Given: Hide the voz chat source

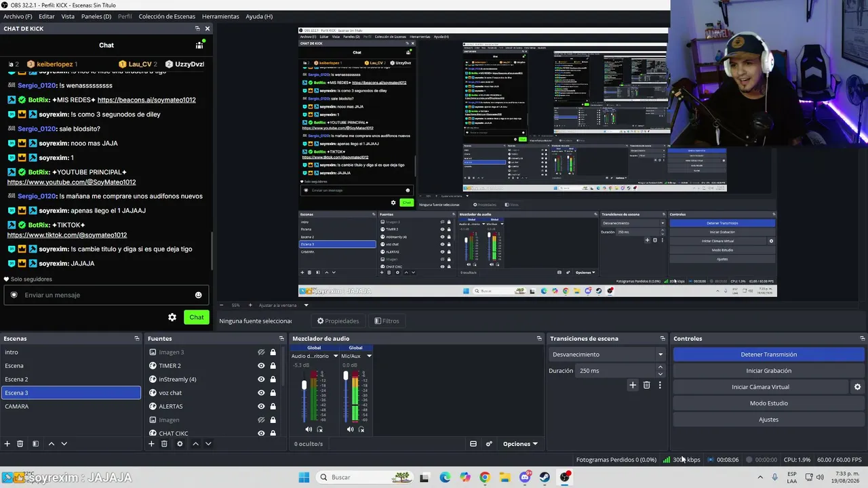Looking at the screenshot, I should click(261, 393).
